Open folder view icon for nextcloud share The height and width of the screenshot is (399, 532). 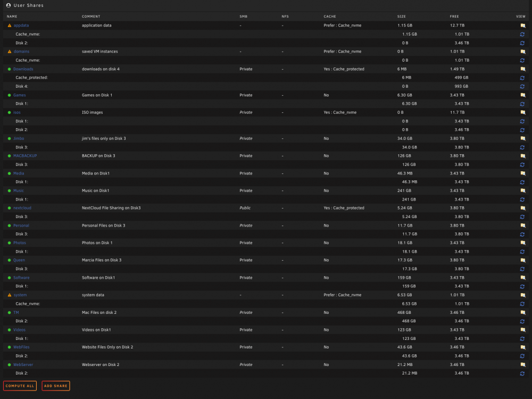pyautogui.click(x=522, y=208)
